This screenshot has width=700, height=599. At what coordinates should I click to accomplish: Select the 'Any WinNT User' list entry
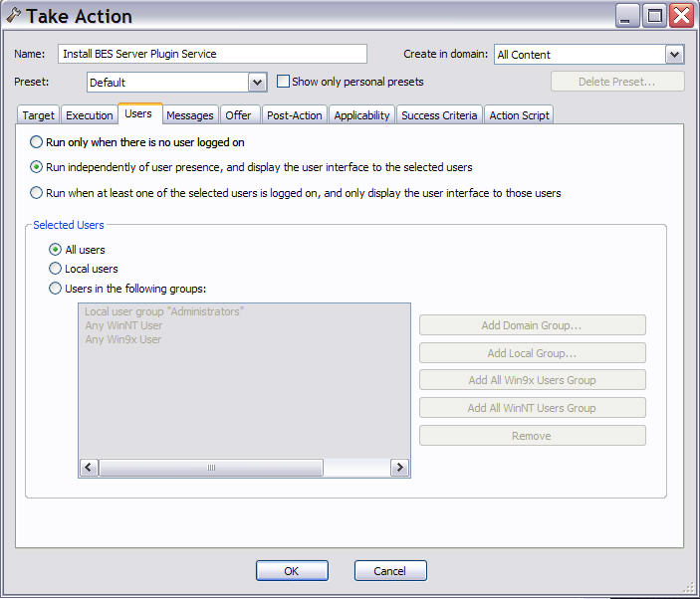pyautogui.click(x=123, y=325)
